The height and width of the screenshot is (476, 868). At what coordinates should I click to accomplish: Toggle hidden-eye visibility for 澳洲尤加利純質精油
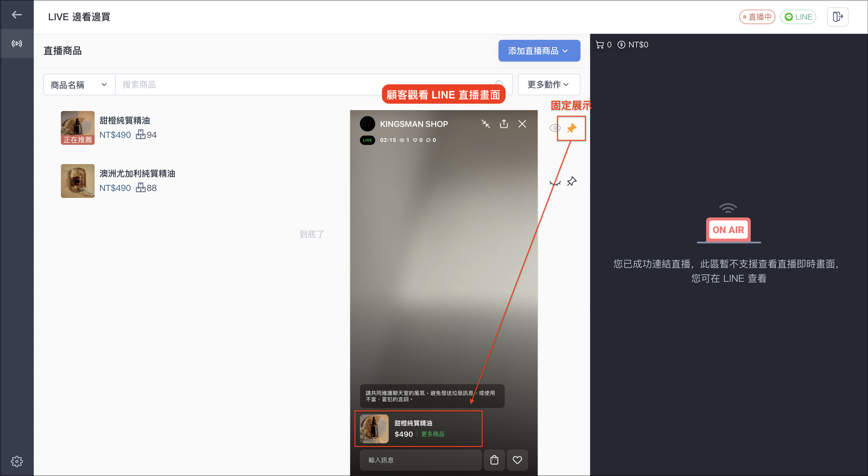pyautogui.click(x=555, y=183)
